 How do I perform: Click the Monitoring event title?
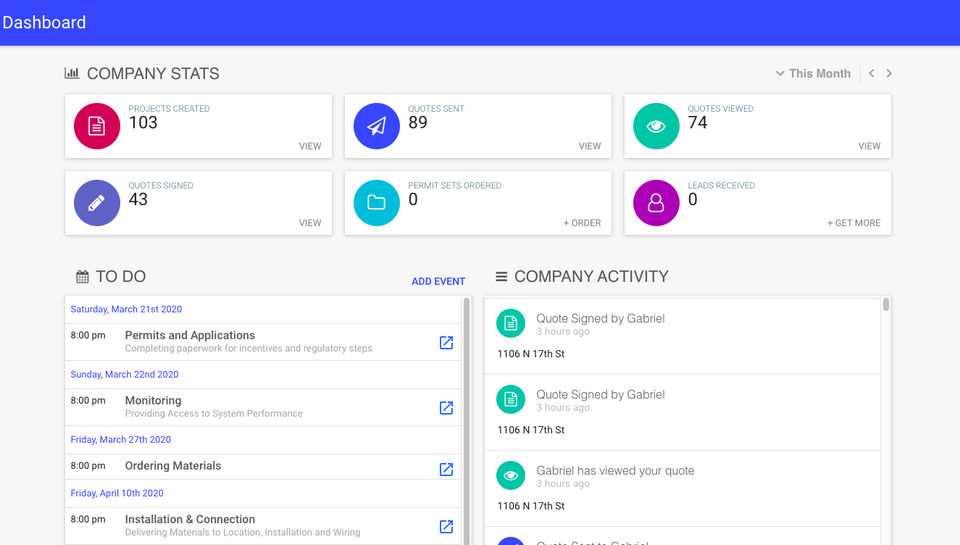pyautogui.click(x=153, y=400)
